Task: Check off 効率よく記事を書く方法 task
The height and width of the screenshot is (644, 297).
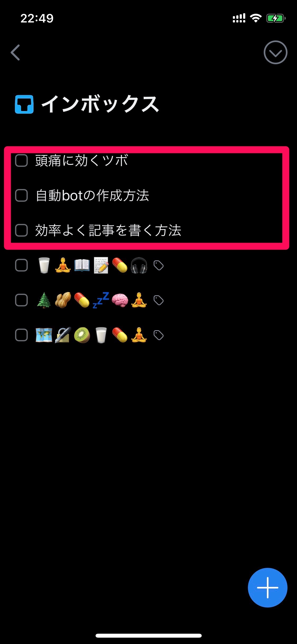Action: tap(21, 230)
